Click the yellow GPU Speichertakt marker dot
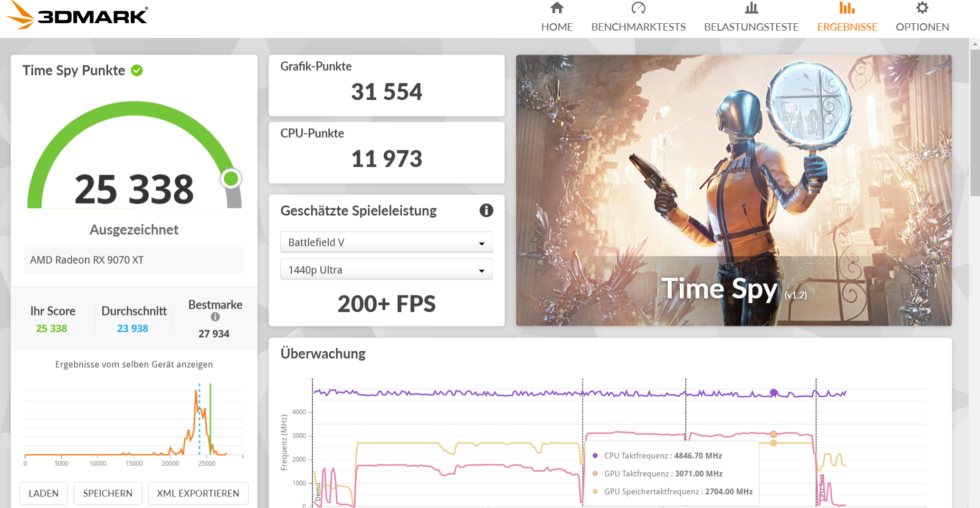The height and width of the screenshot is (508, 980). click(773, 443)
